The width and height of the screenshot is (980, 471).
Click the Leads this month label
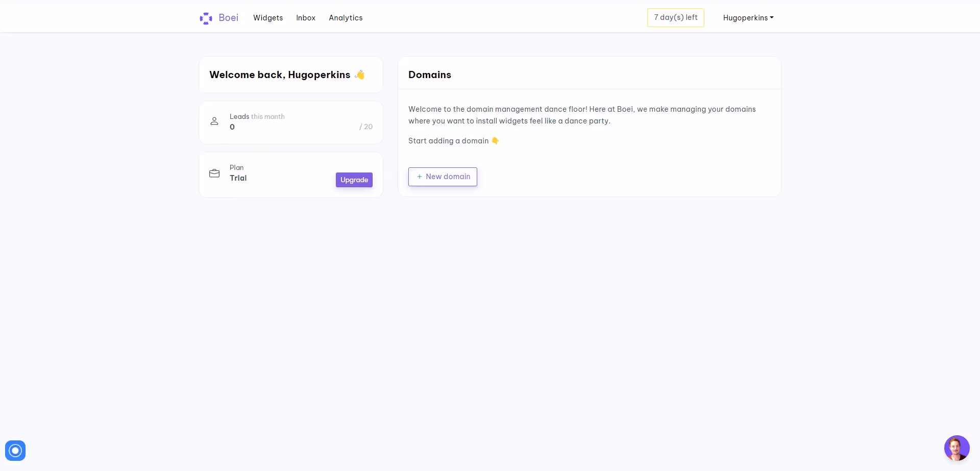257,116
